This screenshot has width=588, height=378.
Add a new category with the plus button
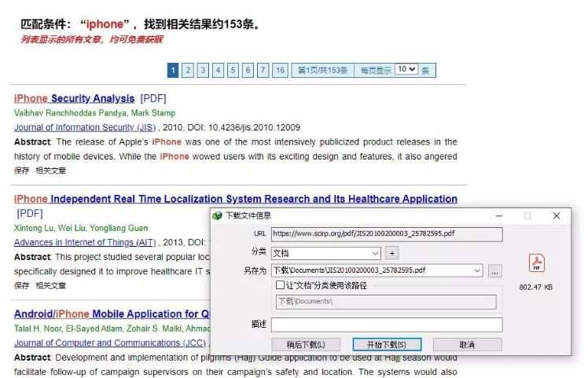coord(392,253)
